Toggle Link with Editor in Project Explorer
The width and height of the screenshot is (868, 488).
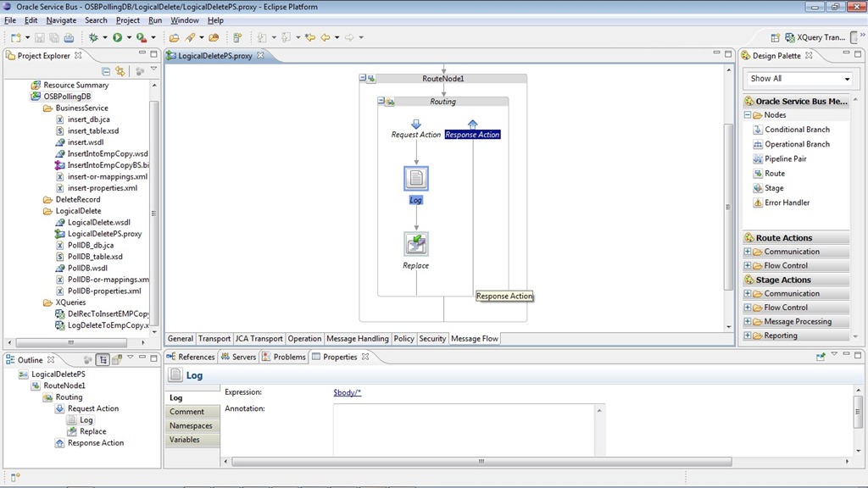(x=120, y=72)
